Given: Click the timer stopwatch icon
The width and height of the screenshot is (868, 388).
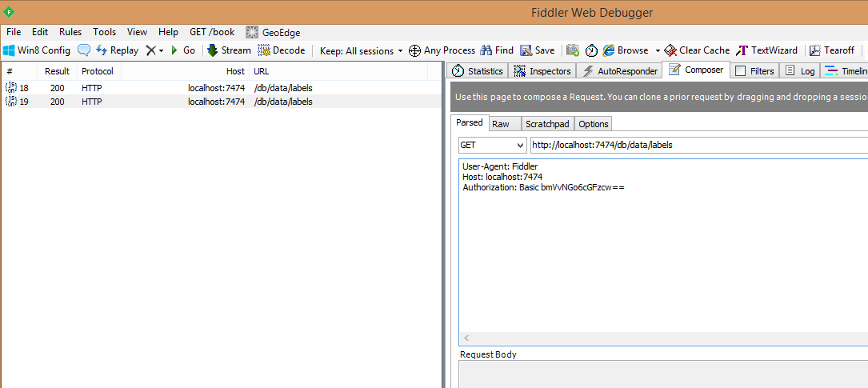Looking at the screenshot, I should pyautogui.click(x=591, y=50).
